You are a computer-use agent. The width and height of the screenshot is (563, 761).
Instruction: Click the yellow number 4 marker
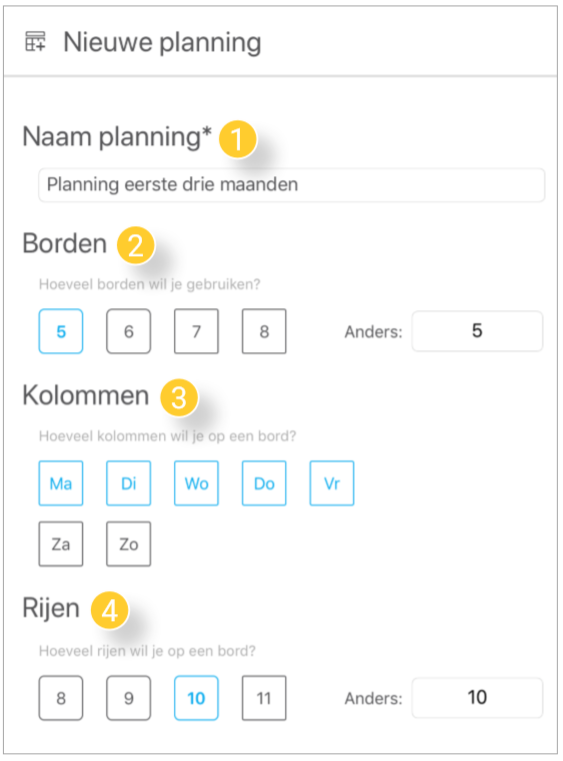(x=110, y=610)
